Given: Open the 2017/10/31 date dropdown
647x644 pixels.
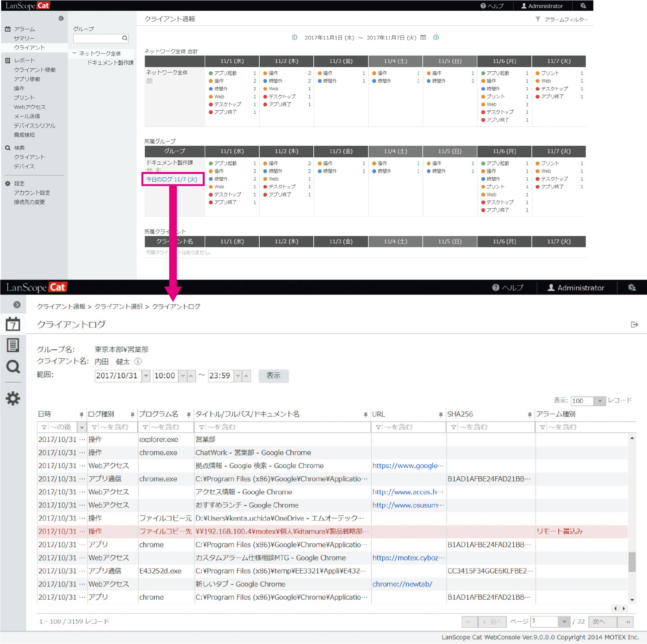Looking at the screenshot, I should click(x=146, y=376).
